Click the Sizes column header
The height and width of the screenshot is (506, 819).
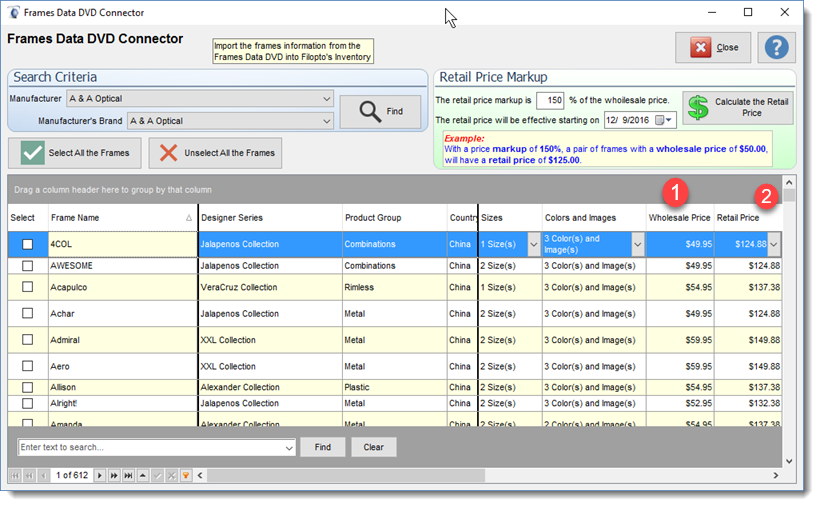coord(510,218)
